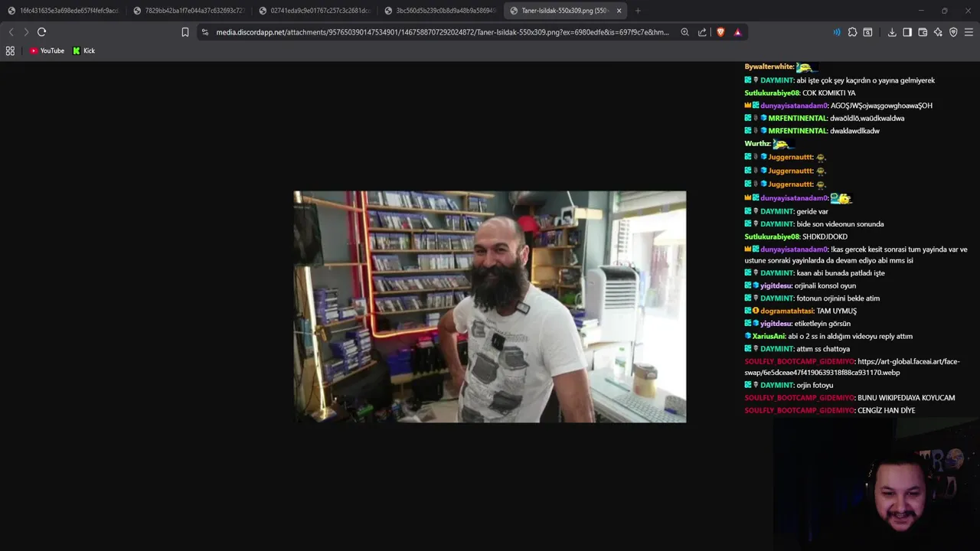Open Brave Rewards triangle icon

coord(738,32)
